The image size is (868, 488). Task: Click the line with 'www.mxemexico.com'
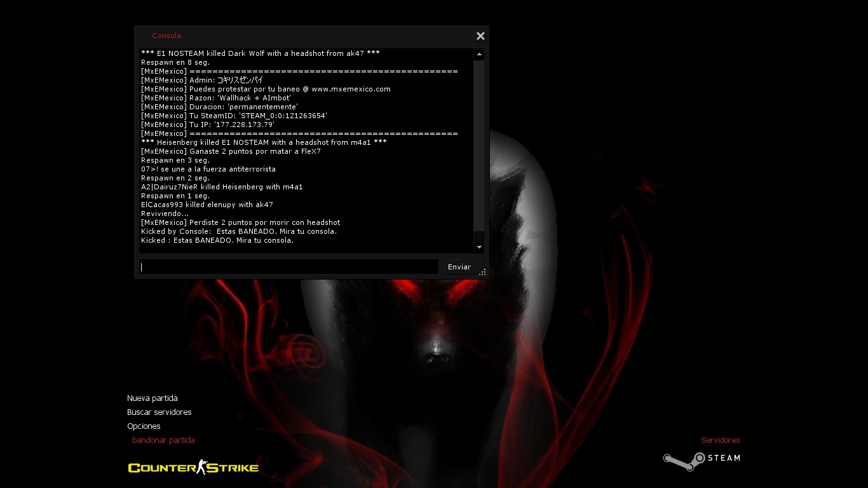(266, 89)
